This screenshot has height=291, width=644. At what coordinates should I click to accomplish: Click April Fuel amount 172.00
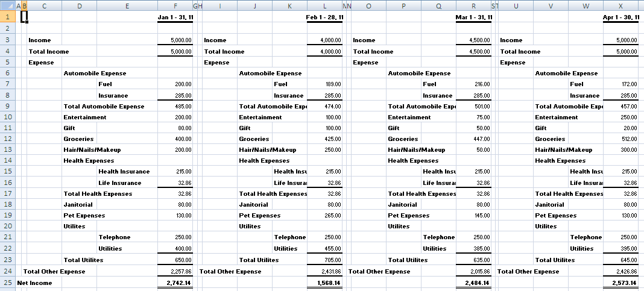pyautogui.click(x=621, y=84)
